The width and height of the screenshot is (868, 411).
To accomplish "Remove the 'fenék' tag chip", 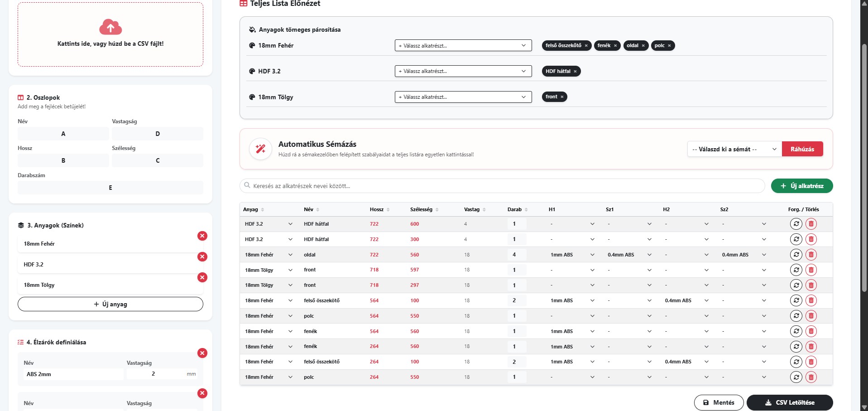I will coord(615,46).
